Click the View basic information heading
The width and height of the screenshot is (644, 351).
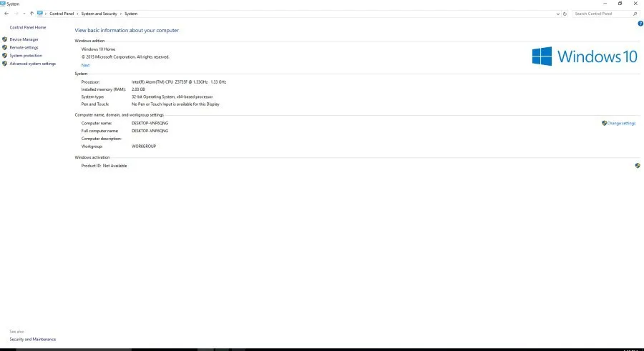click(127, 30)
